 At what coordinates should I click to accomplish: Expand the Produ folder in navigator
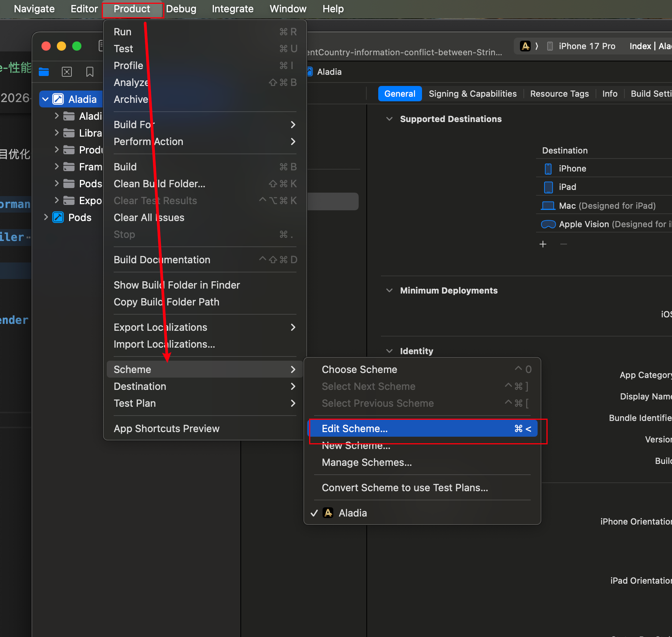[x=56, y=149]
